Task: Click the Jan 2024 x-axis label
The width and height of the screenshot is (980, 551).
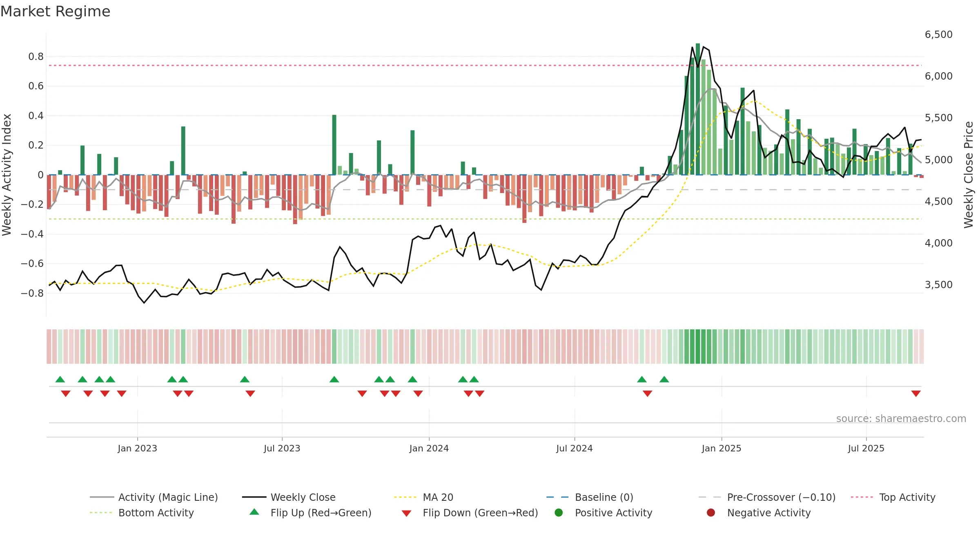Action: [x=429, y=448]
